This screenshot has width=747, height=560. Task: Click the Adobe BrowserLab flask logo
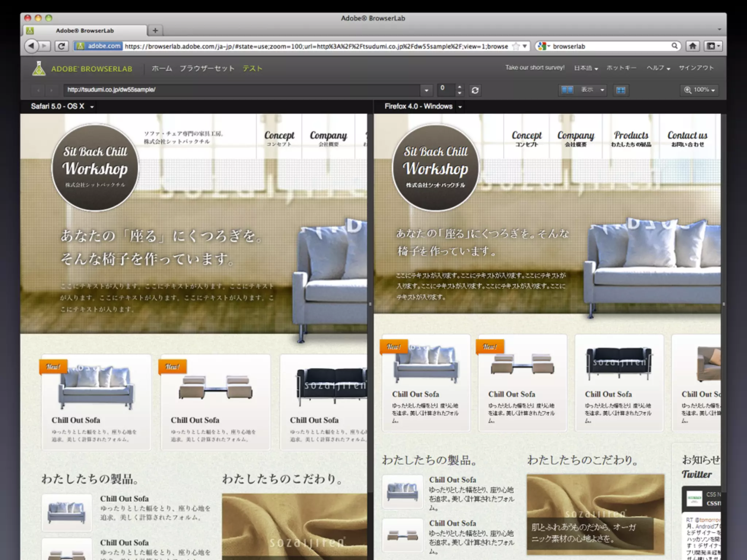(39, 69)
